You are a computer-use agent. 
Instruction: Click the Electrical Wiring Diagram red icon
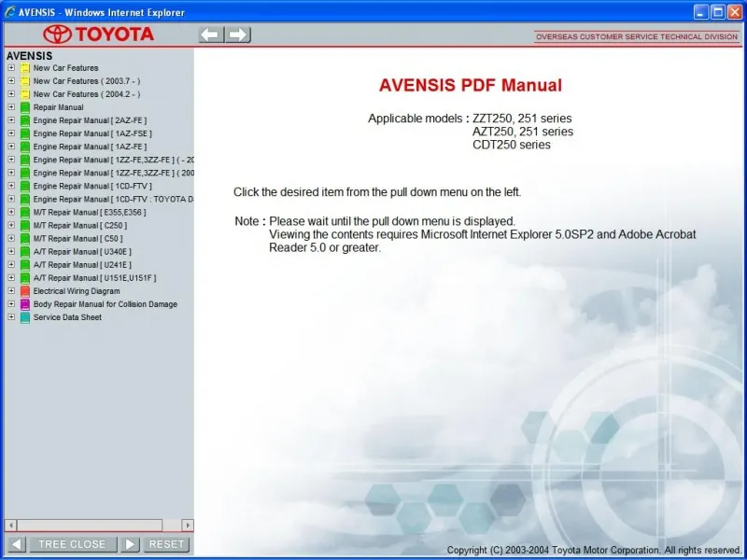click(24, 290)
